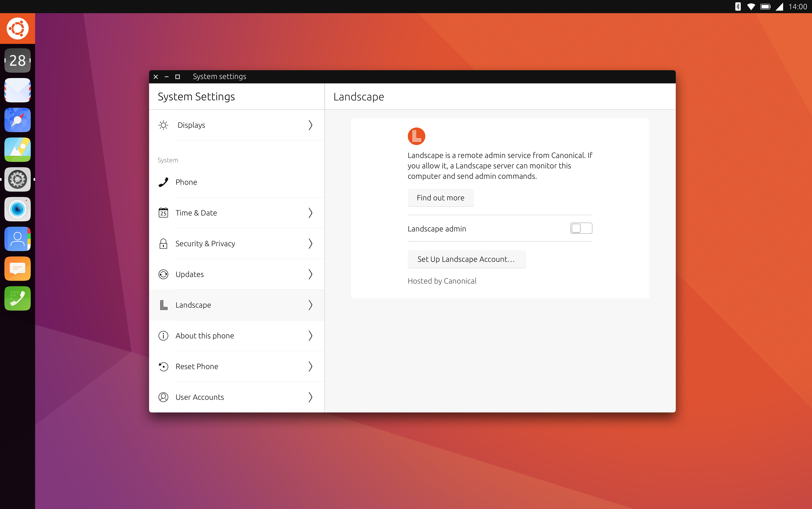This screenshot has height=509, width=812.
Task: Click the Time & Date calendar icon
Action: (163, 213)
